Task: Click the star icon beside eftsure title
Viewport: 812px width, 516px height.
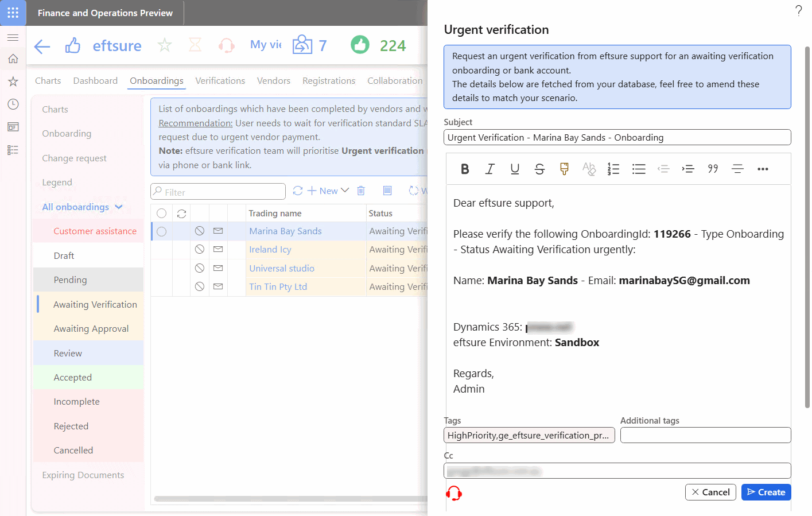Action: point(165,45)
